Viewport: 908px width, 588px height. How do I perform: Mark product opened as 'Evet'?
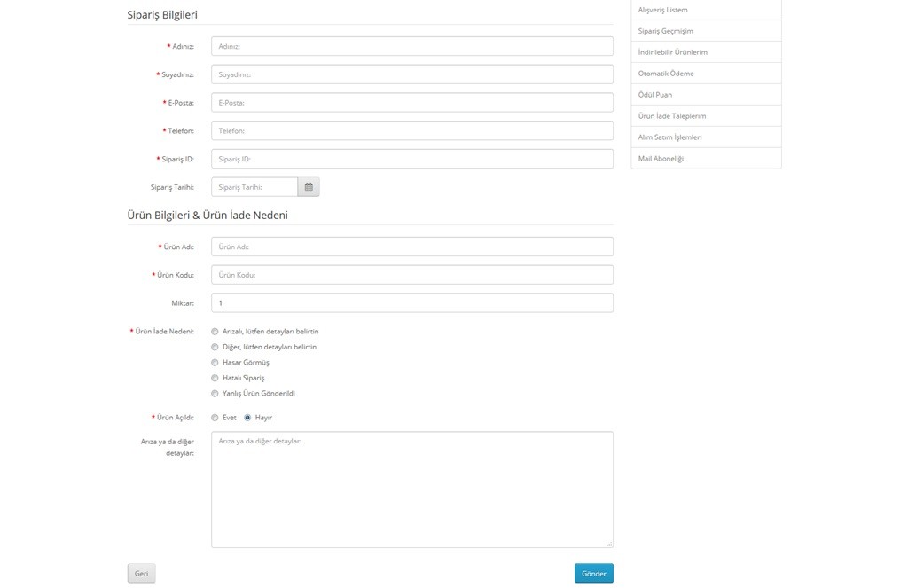click(x=215, y=418)
